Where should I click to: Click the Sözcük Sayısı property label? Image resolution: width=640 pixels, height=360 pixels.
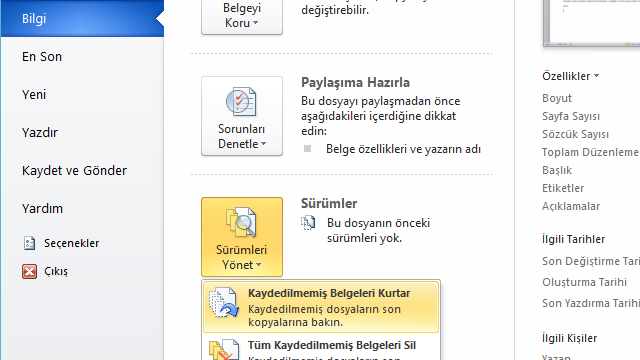pos(575,134)
